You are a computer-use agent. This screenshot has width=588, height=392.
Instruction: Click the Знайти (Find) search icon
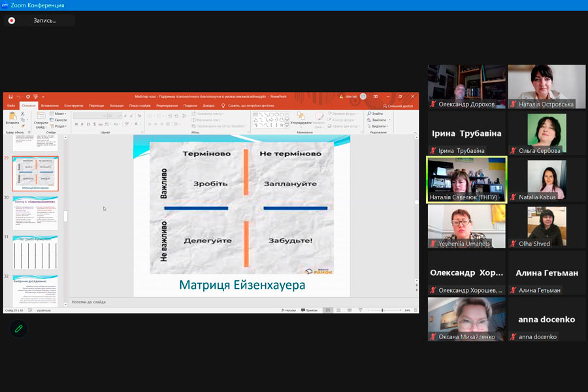point(368,114)
